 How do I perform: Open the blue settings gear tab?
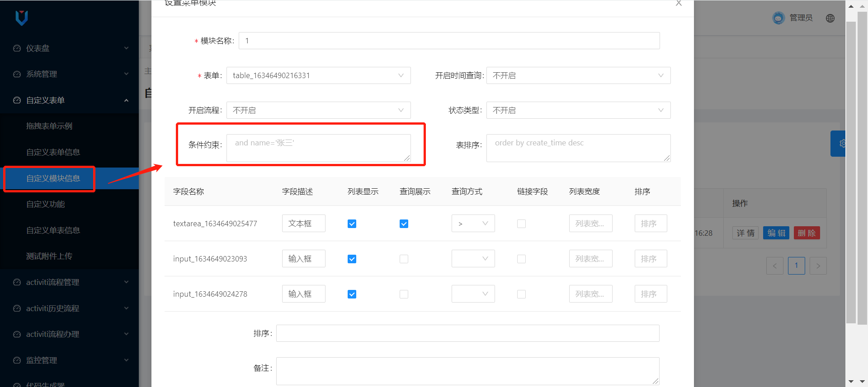[x=839, y=144]
